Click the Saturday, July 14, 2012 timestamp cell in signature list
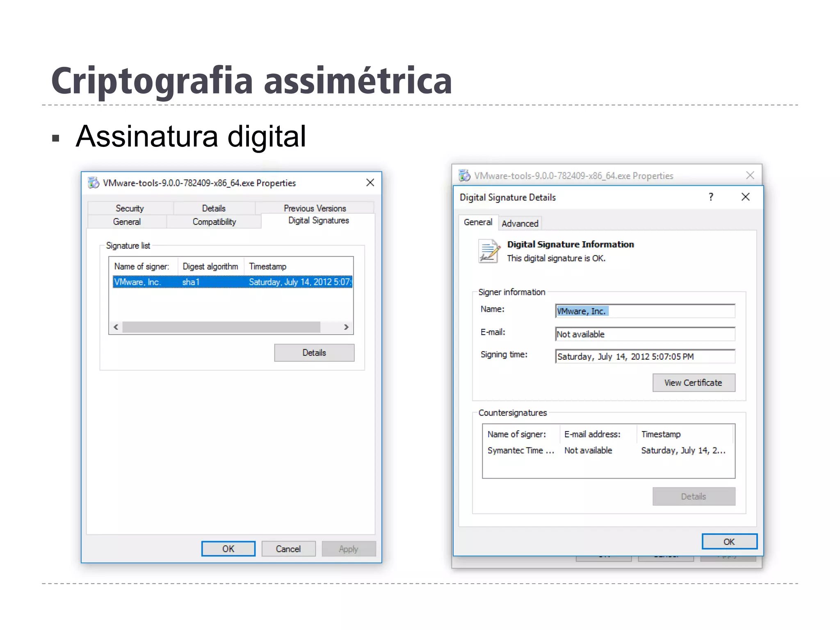Screen dimensions: 840x630 coord(300,282)
